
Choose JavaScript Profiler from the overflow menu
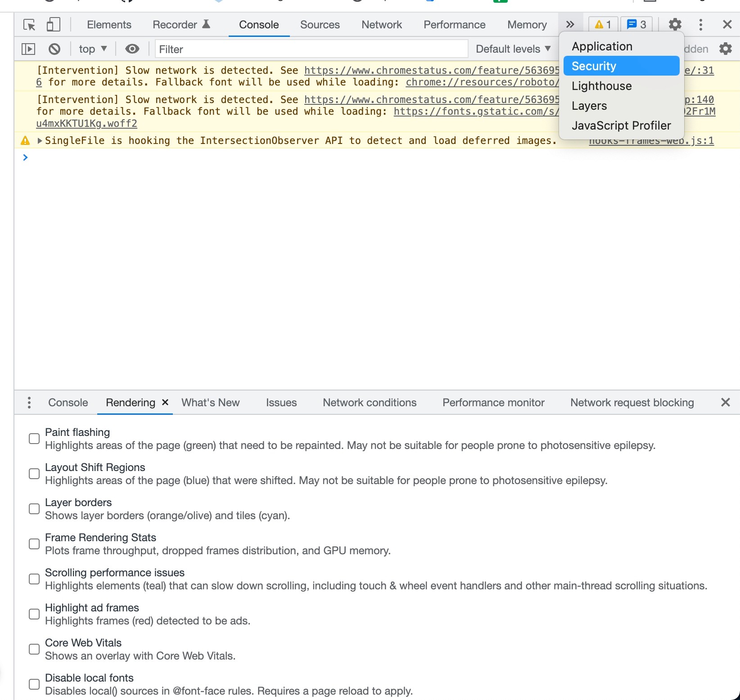[621, 126]
